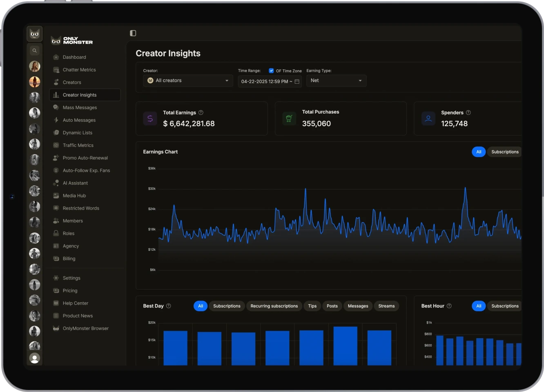Click the help icon next to Best Day
544x392 pixels.
[x=169, y=306]
